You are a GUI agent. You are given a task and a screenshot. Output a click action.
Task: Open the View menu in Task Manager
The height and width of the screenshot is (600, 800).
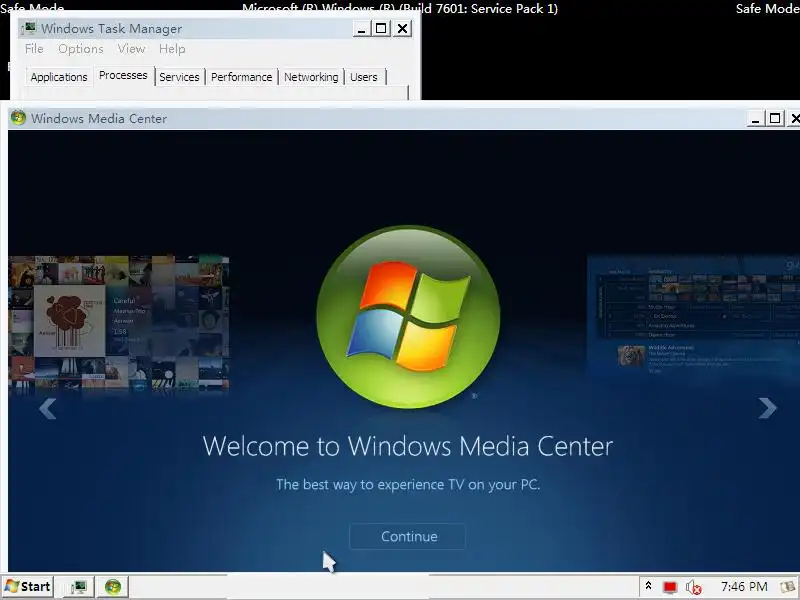click(131, 49)
